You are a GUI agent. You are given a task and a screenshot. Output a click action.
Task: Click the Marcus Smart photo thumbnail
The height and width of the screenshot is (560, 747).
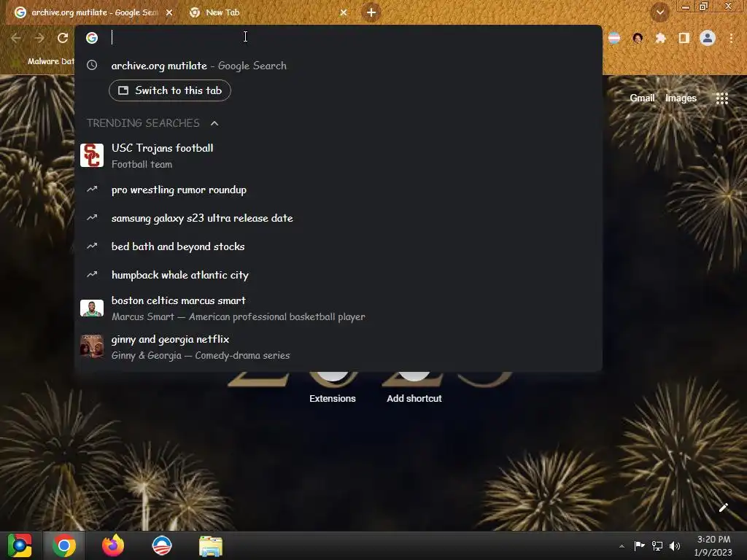[x=91, y=308]
